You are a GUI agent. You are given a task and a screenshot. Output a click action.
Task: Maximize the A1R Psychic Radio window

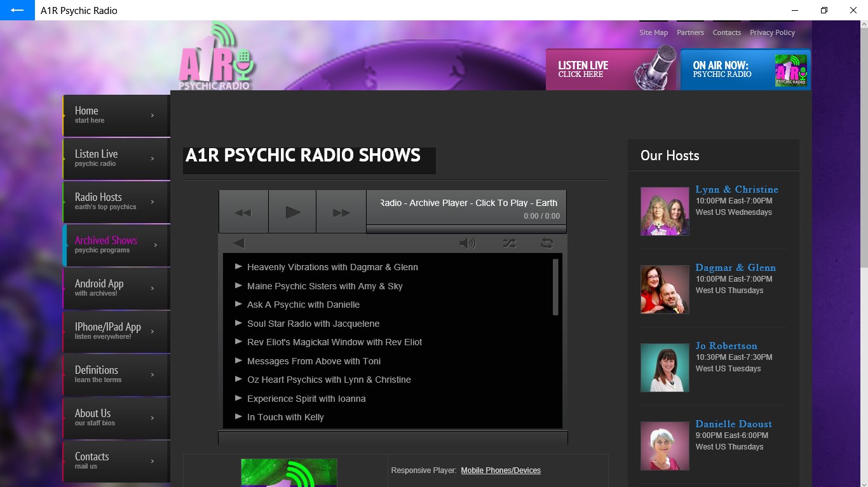tap(824, 10)
